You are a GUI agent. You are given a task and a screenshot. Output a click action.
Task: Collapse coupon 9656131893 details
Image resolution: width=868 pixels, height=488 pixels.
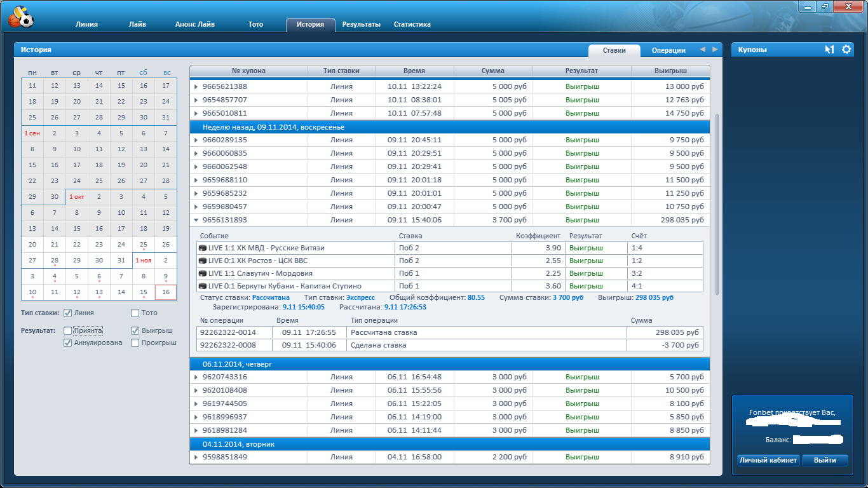click(x=196, y=220)
